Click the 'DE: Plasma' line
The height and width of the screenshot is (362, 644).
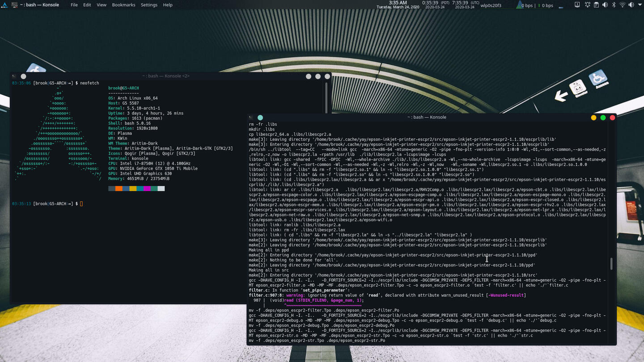[120, 133]
